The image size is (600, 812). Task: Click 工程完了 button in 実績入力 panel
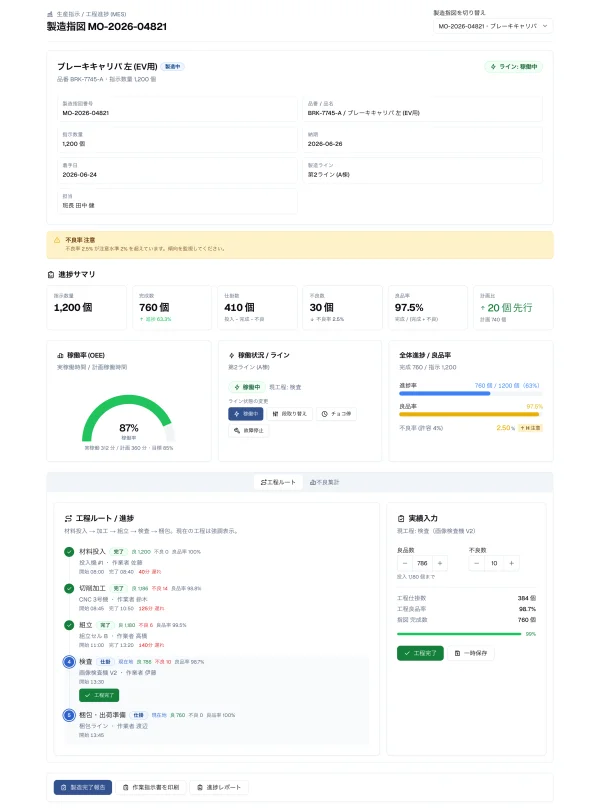click(420, 653)
